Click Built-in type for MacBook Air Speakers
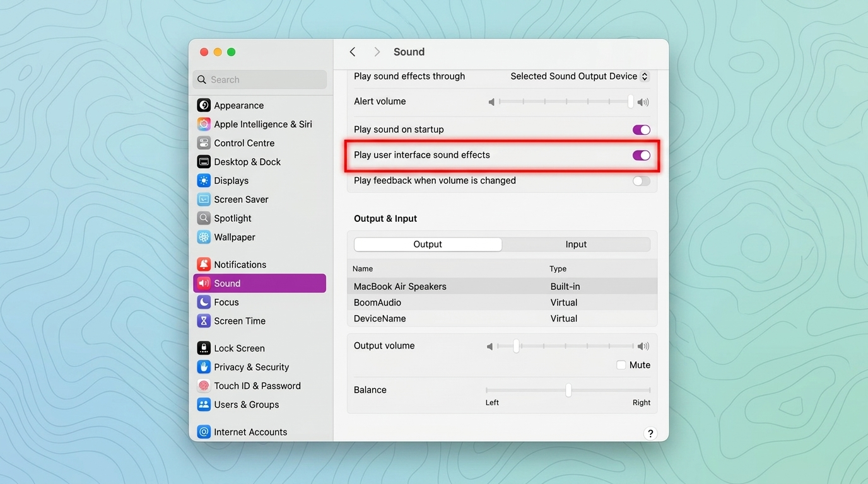The width and height of the screenshot is (868, 484). [565, 286]
